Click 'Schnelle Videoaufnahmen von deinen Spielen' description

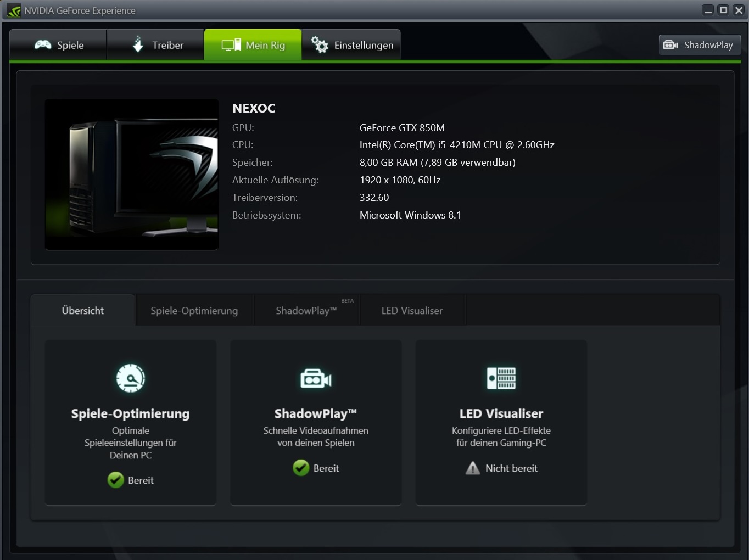pyautogui.click(x=316, y=436)
